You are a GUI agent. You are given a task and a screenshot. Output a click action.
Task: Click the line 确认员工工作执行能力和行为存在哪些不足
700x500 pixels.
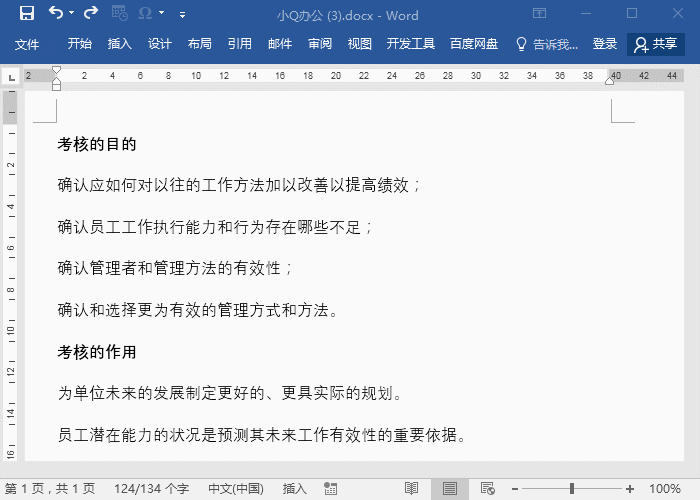(x=214, y=227)
